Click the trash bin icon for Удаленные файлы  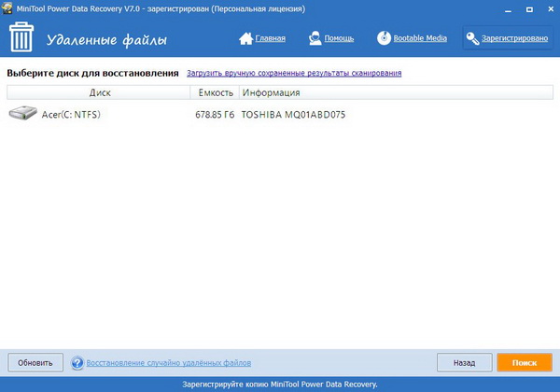point(21,39)
